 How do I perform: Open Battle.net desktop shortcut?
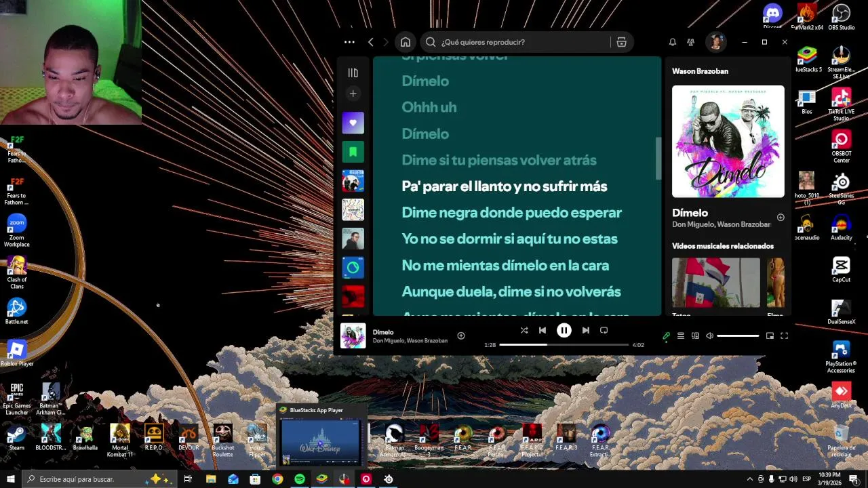[x=16, y=311]
